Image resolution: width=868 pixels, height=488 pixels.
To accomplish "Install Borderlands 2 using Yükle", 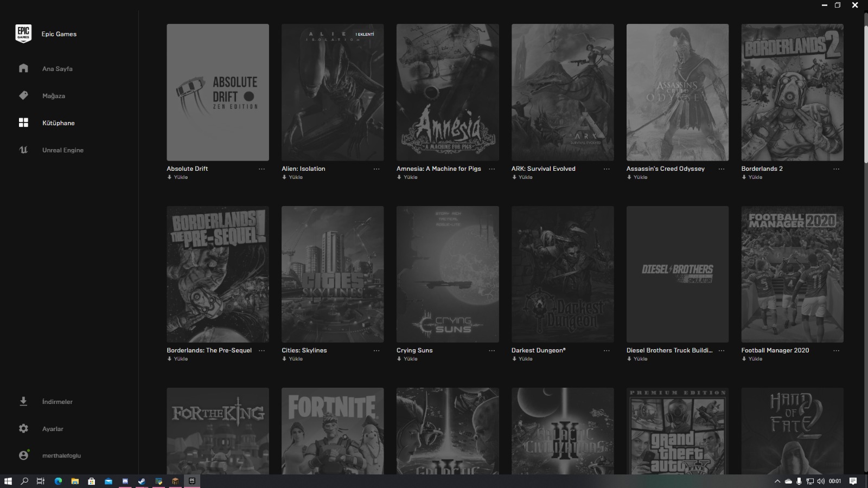I will (752, 177).
